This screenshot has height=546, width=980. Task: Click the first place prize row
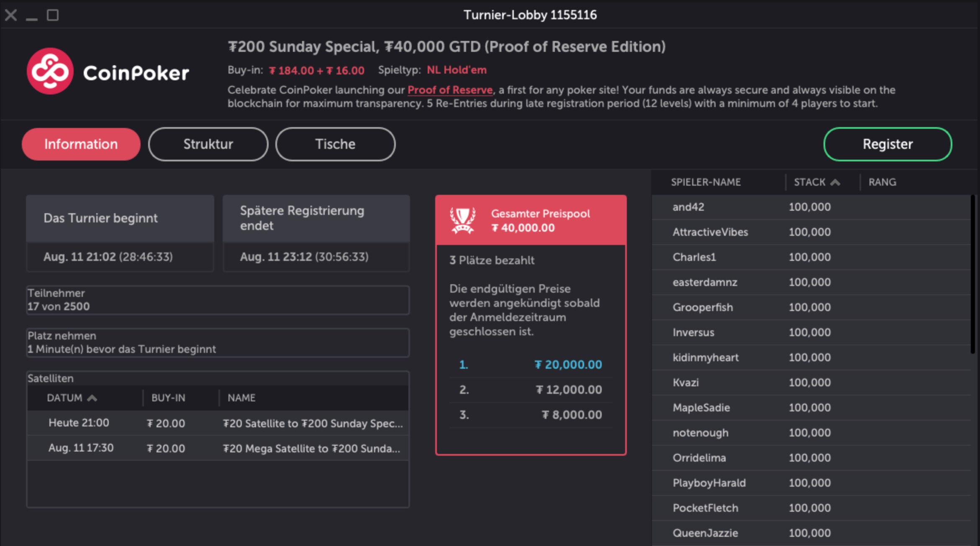point(531,365)
